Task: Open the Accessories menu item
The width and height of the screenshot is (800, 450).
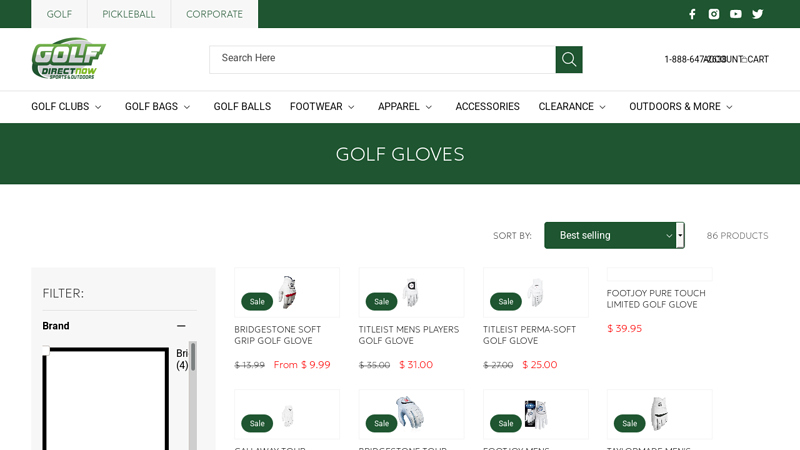Action: [487, 107]
